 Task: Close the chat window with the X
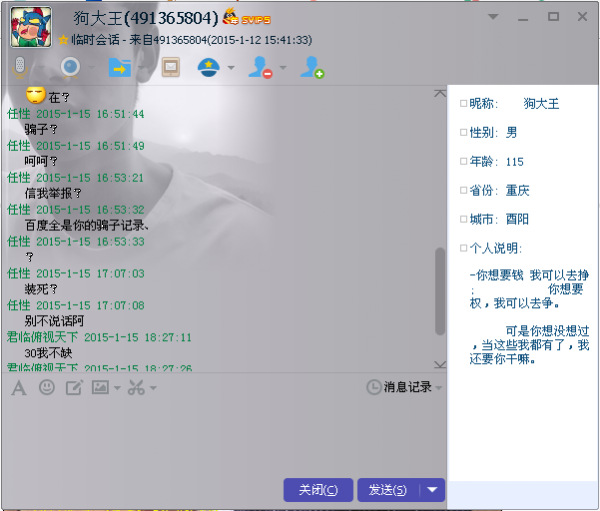pos(582,17)
